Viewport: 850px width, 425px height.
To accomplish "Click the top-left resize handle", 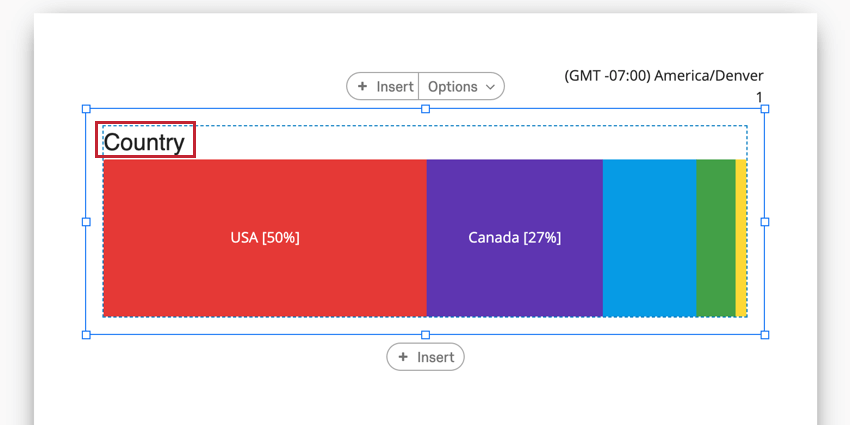I will pos(86,109).
